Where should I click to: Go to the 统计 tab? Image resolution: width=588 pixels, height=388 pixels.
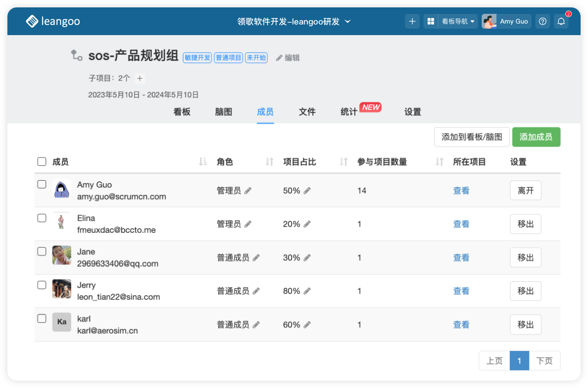349,112
